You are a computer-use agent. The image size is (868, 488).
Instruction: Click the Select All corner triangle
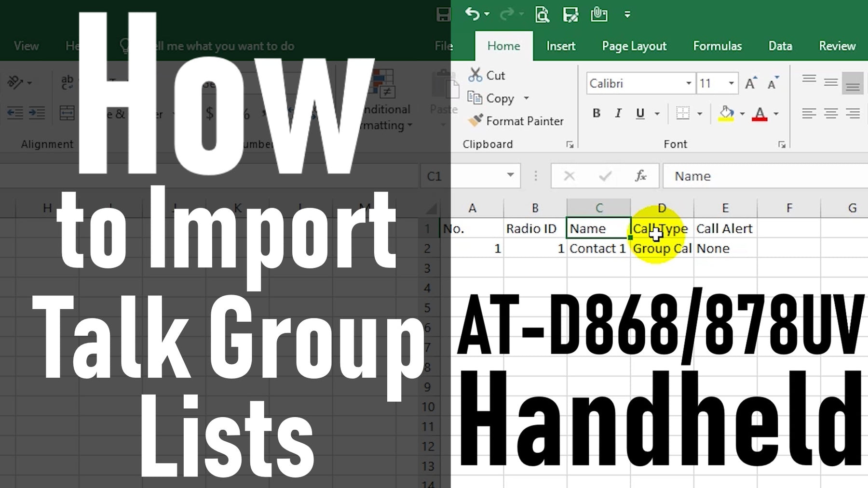pos(431,208)
